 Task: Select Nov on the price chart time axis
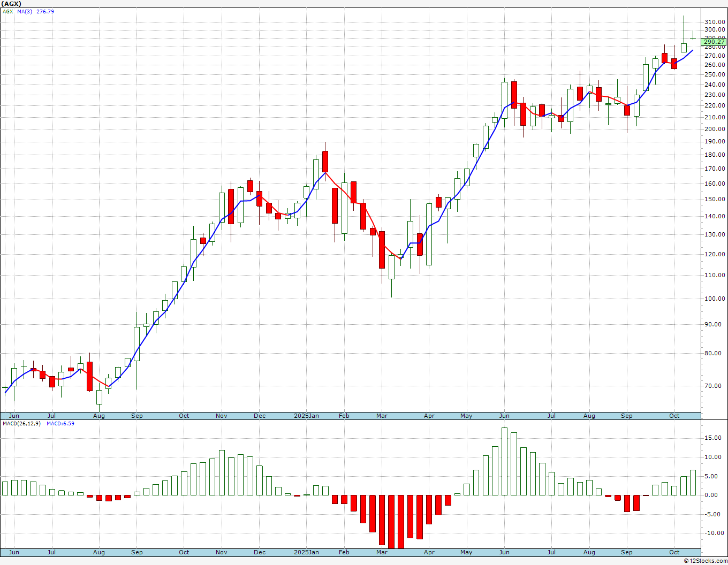(x=222, y=416)
